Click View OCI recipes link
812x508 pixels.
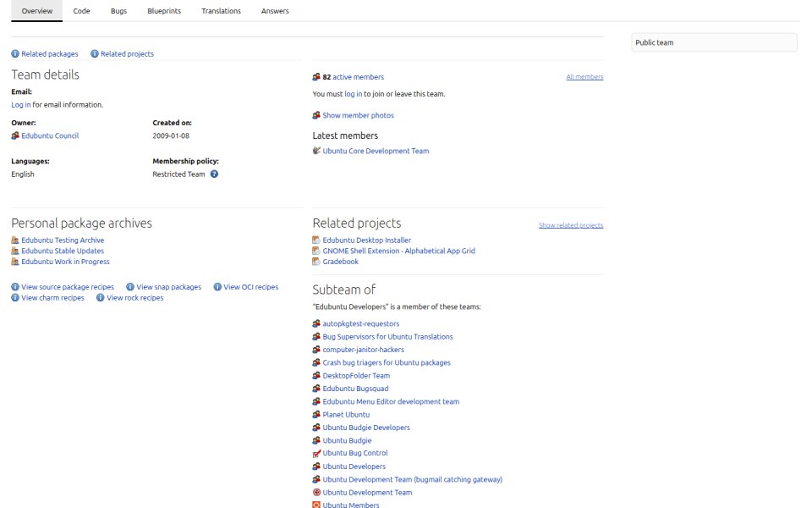point(251,287)
